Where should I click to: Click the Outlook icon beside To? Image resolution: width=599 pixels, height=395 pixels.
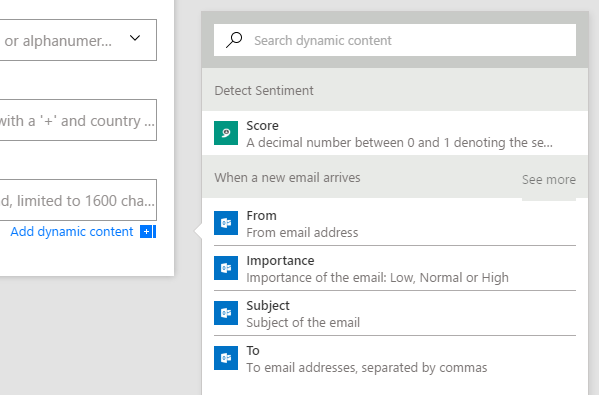pyautogui.click(x=226, y=358)
